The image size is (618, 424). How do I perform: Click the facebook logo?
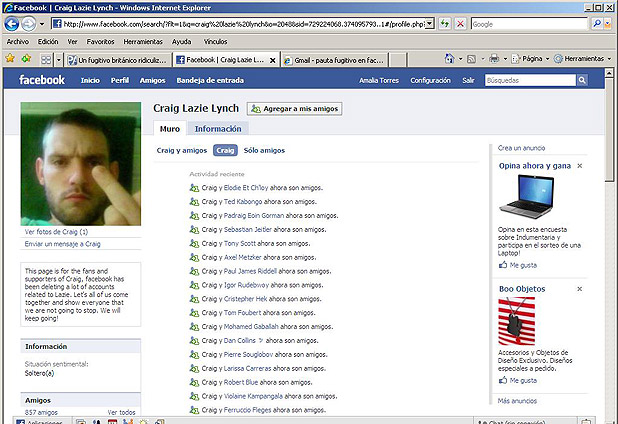coord(42,80)
